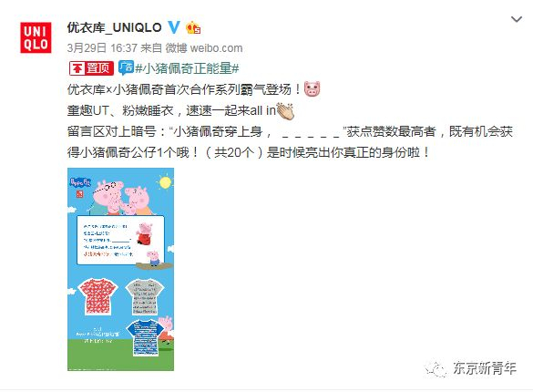Click the 东京新青年 watermark text
The height and width of the screenshot is (392, 533).
click(x=485, y=368)
